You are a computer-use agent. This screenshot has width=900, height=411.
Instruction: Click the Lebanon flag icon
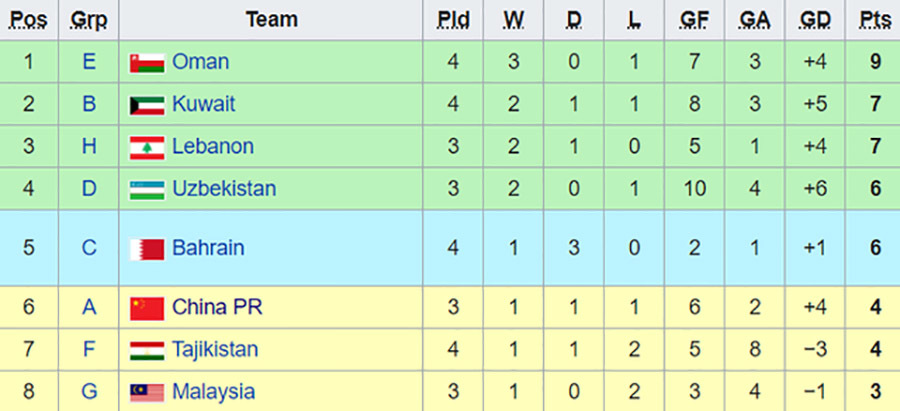tap(146, 148)
